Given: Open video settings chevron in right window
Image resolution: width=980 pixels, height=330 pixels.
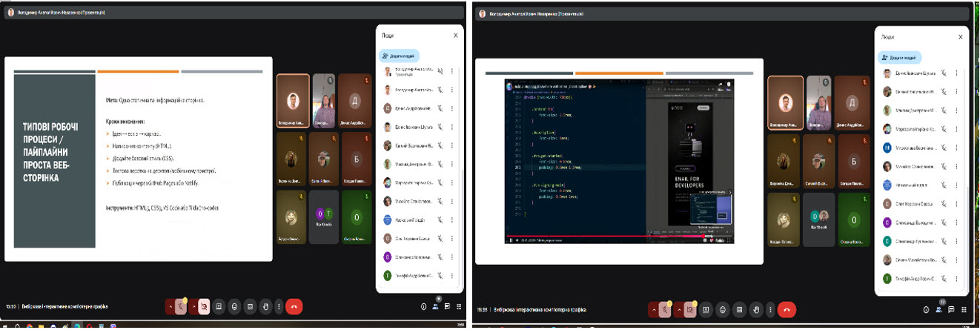Looking at the screenshot, I should [678, 308].
